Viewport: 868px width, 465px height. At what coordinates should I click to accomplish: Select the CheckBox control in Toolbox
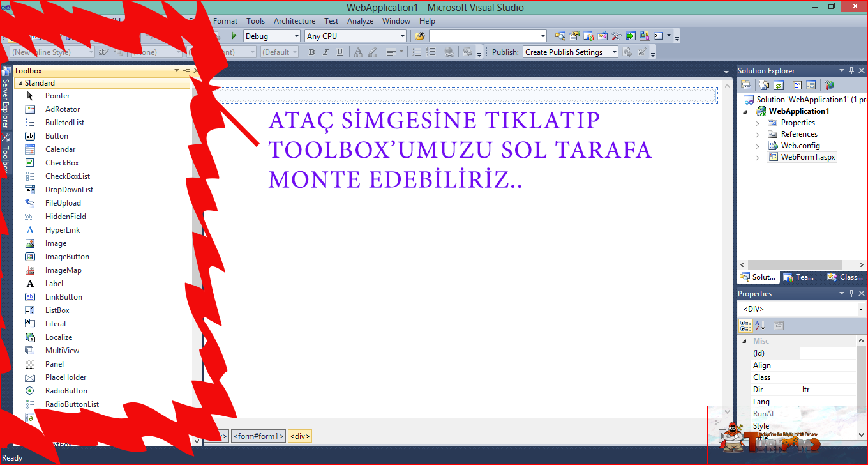pyautogui.click(x=62, y=163)
